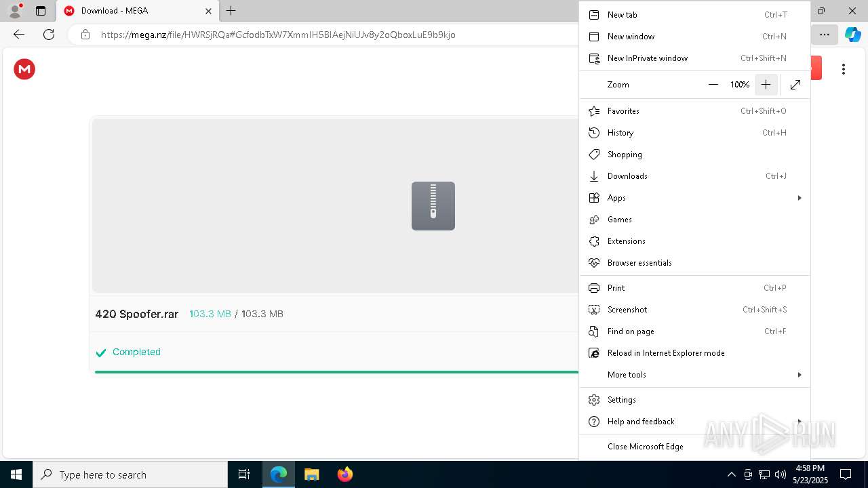
Task: Expand Help and feedback submenu
Action: (694, 422)
